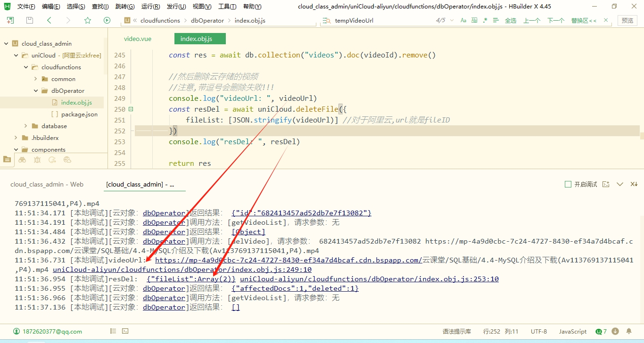
Task: Click the run play toolbar icon
Action: (x=107, y=20)
